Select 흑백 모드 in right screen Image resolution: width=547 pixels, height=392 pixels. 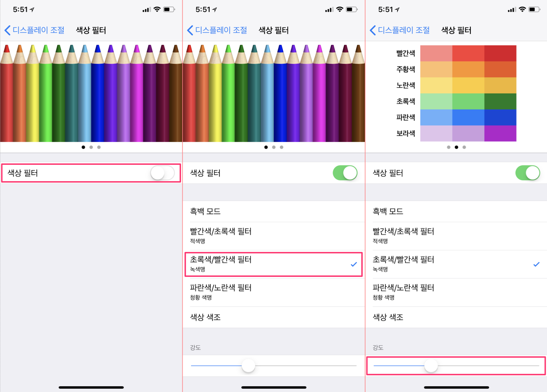pos(456,211)
